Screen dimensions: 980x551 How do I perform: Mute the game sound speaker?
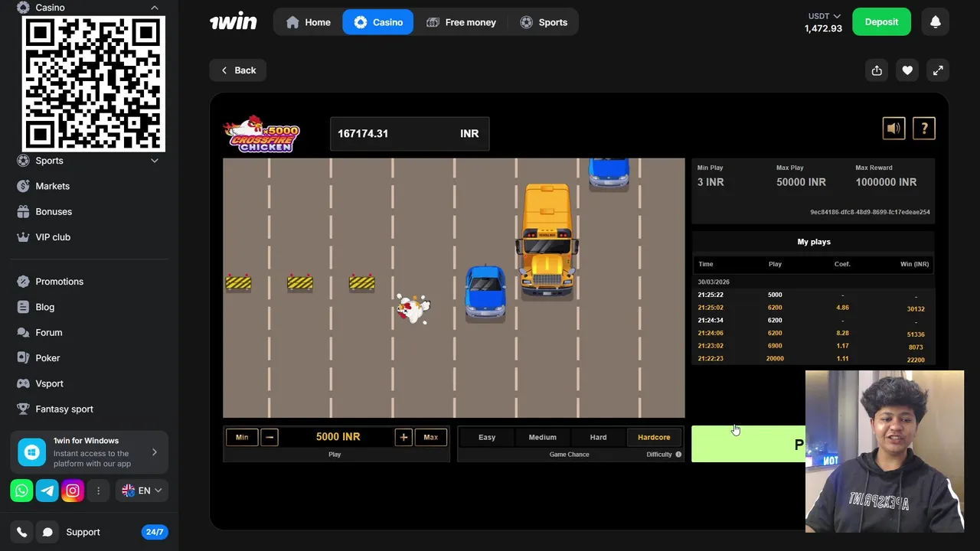[893, 129]
